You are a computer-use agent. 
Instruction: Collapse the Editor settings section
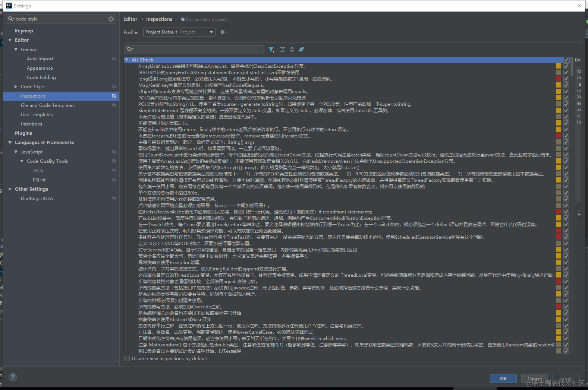(10, 40)
